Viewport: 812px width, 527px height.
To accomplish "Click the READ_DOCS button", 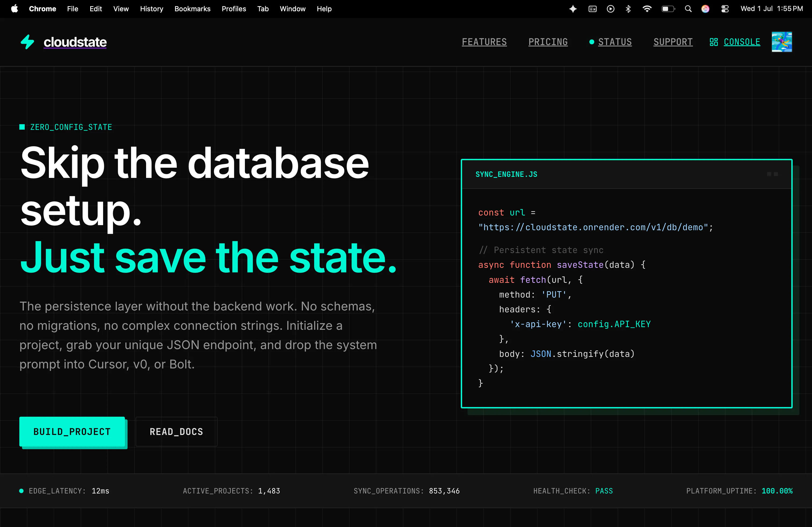I will (x=176, y=431).
